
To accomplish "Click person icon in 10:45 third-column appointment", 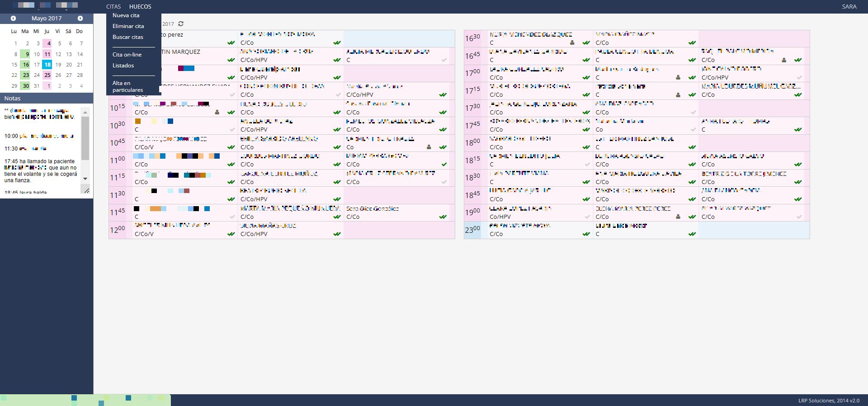I will pos(429,147).
